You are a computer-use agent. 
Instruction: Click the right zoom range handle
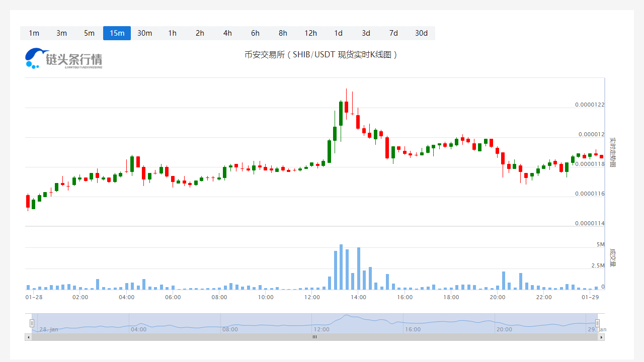pos(597,323)
